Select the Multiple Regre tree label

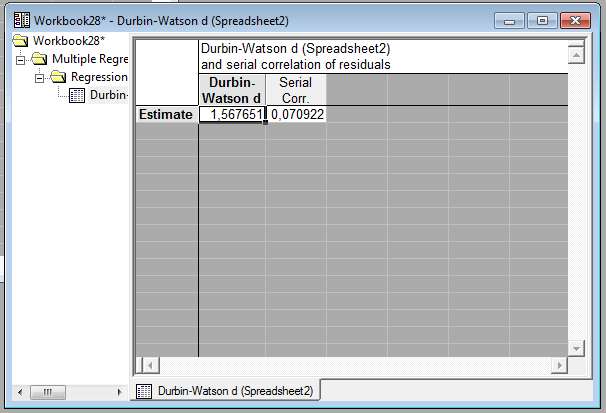coord(90,59)
